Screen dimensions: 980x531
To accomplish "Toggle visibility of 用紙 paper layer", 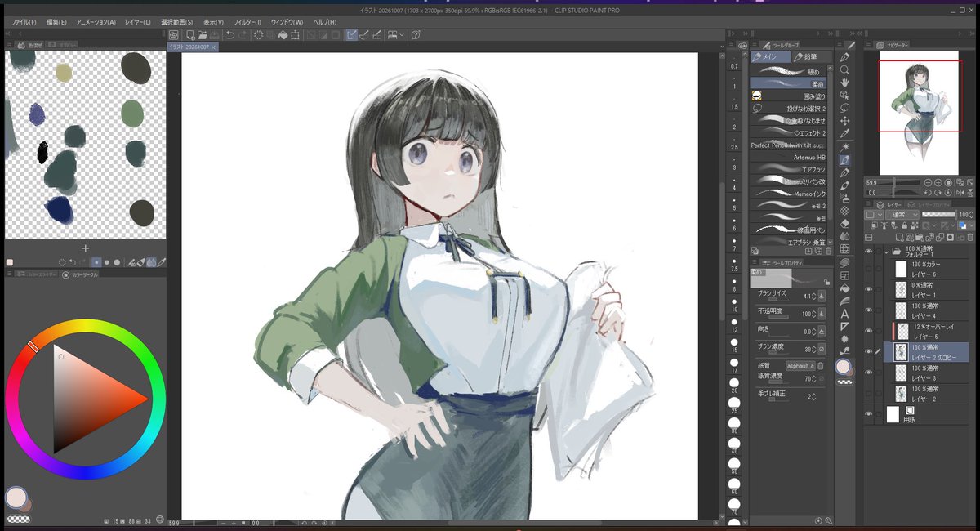I will coord(868,414).
